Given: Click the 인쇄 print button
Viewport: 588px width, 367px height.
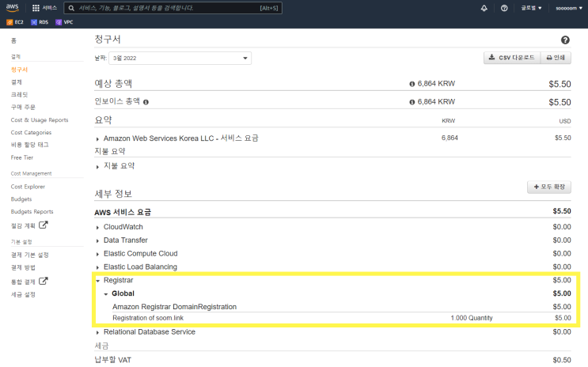Looking at the screenshot, I should [556, 58].
